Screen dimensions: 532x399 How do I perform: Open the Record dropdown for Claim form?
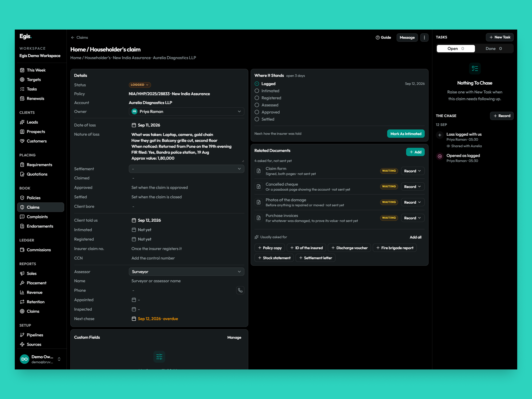coord(413,171)
